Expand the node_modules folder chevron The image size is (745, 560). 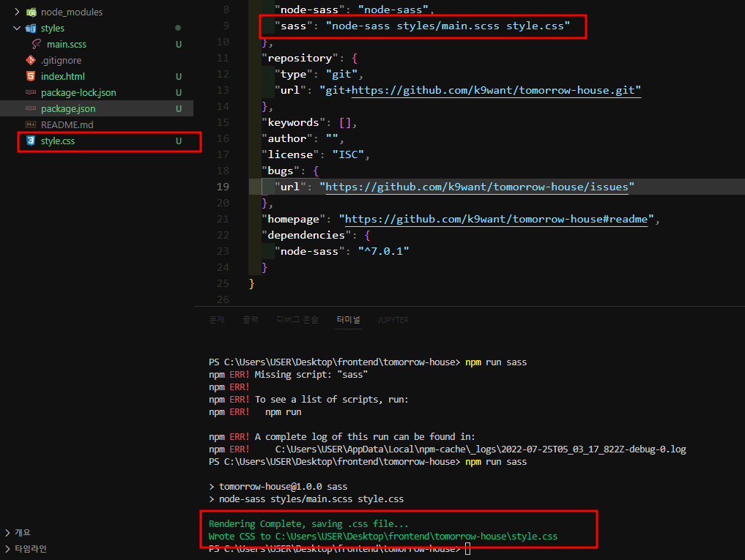click(x=17, y=12)
